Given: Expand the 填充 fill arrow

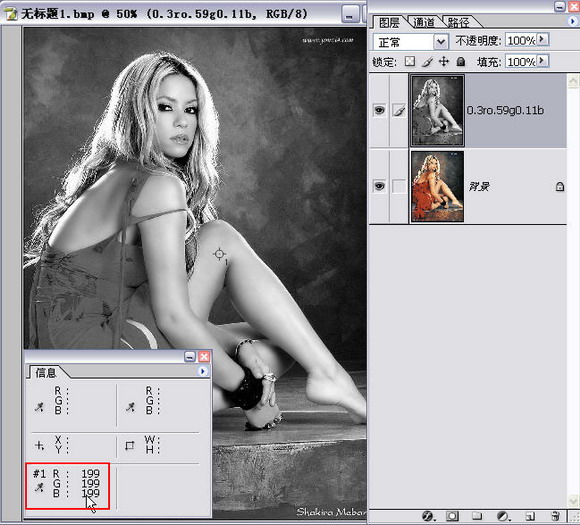Looking at the screenshot, I should 542,60.
